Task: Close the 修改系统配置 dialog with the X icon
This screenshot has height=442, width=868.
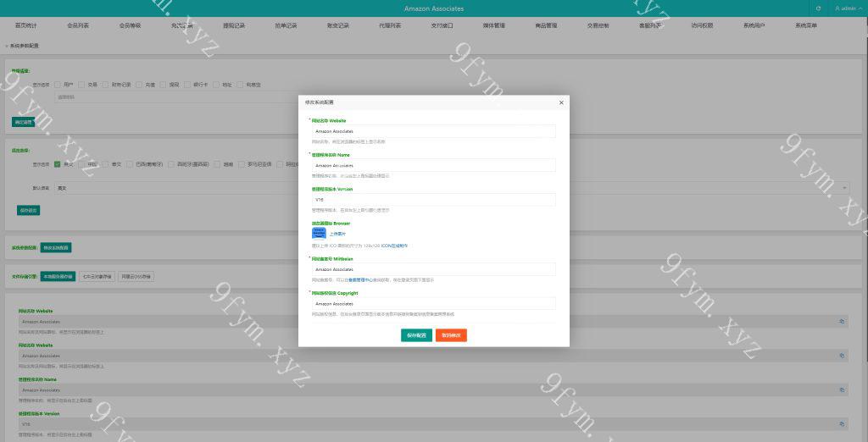Action: tap(561, 103)
